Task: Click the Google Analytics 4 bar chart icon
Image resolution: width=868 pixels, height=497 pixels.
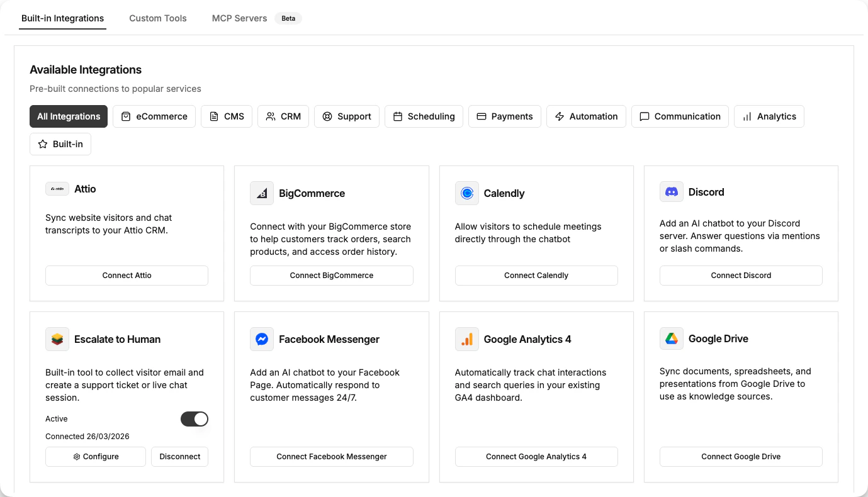Action: click(x=466, y=338)
